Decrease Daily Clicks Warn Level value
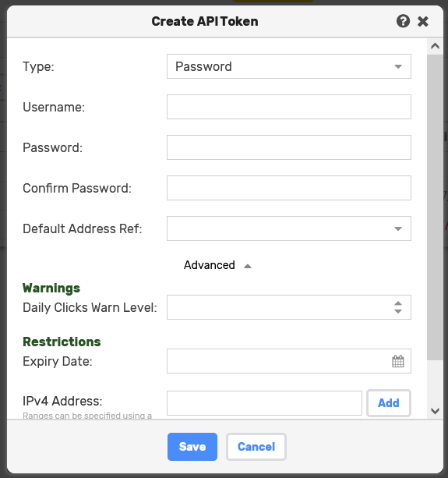Viewport: 448px width, 478px height. coord(398,311)
